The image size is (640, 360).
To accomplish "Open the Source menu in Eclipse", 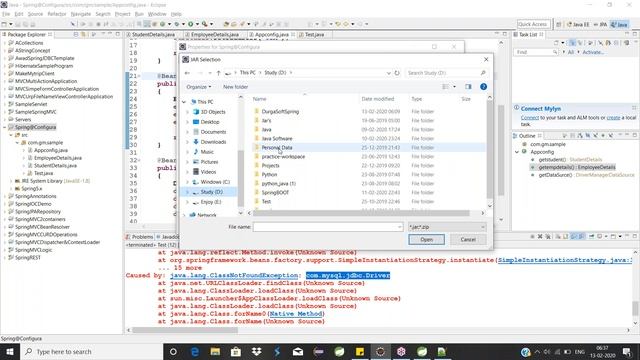I will (x=35, y=14).
